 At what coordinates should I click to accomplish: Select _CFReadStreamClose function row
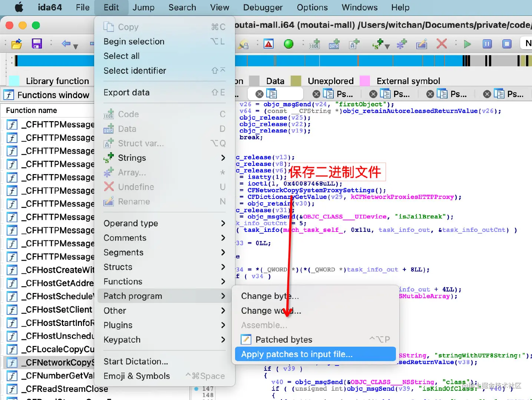[58, 389]
